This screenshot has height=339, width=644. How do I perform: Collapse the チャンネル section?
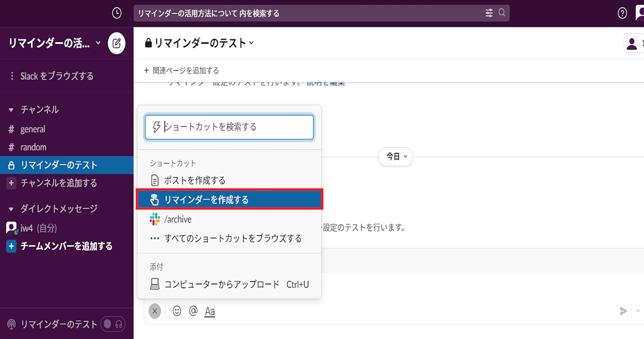click(11, 110)
